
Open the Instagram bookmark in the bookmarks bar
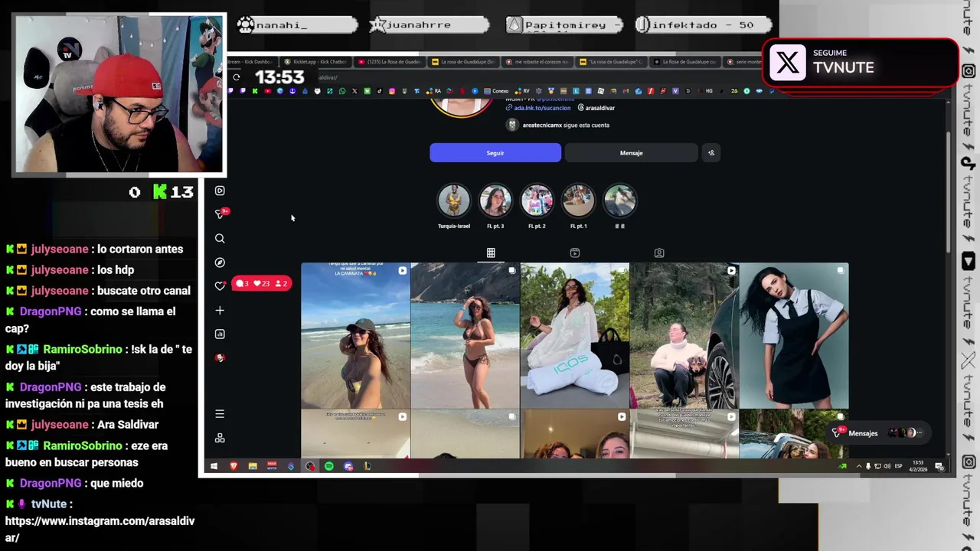coord(392,91)
